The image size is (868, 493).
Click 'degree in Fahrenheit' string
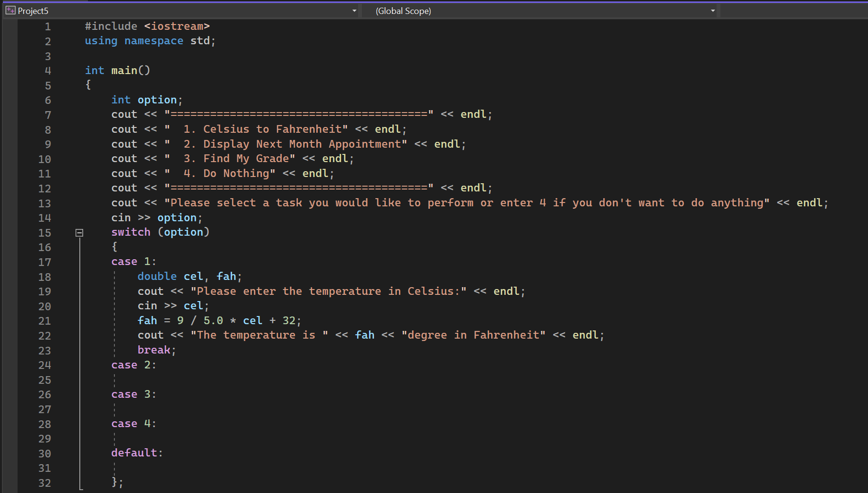click(x=474, y=335)
